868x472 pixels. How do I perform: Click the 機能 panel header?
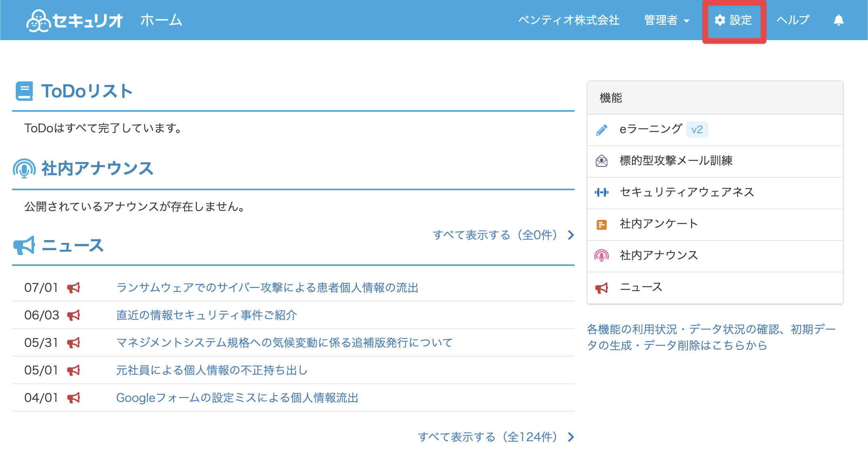coord(715,98)
